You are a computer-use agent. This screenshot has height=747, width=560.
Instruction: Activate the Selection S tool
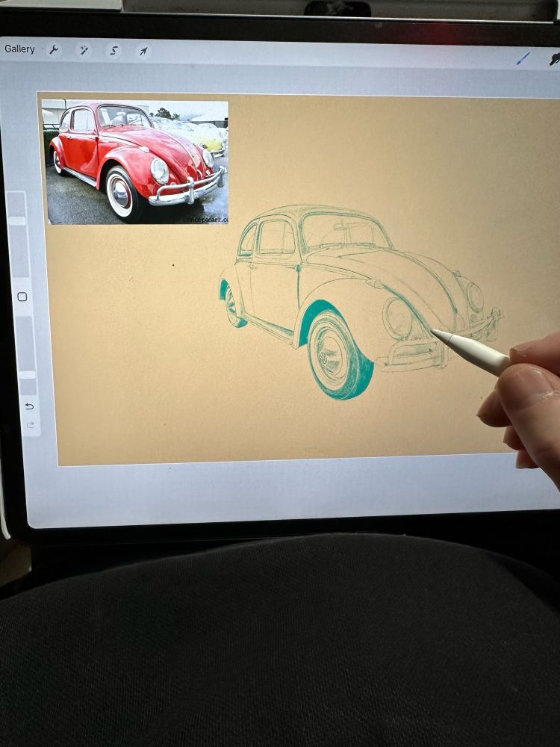(x=113, y=51)
